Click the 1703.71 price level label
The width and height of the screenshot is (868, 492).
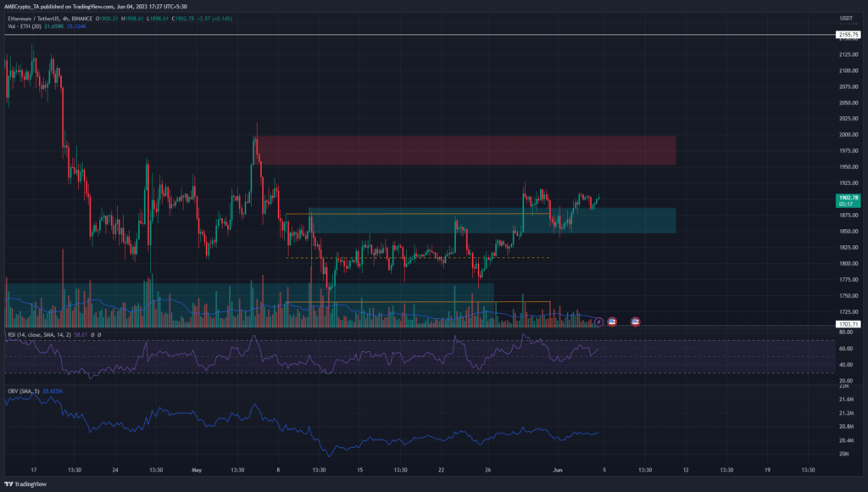[x=849, y=324]
